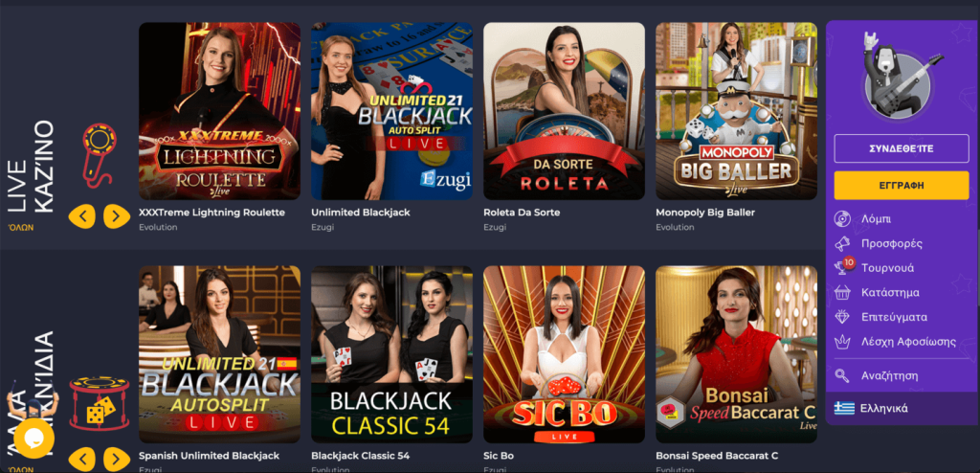
Task: Open the Monopoly Big Baller game
Action: pyautogui.click(x=736, y=111)
